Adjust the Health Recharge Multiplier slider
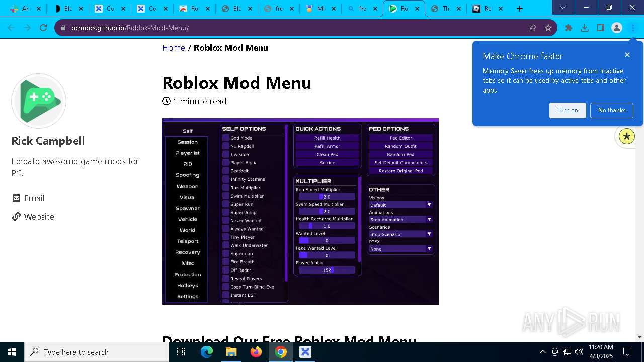 (x=327, y=226)
